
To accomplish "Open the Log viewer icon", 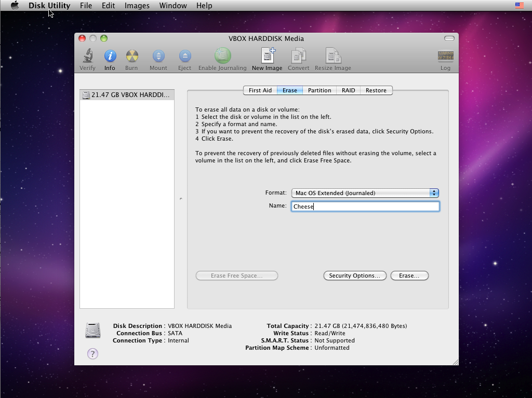I will [x=445, y=56].
